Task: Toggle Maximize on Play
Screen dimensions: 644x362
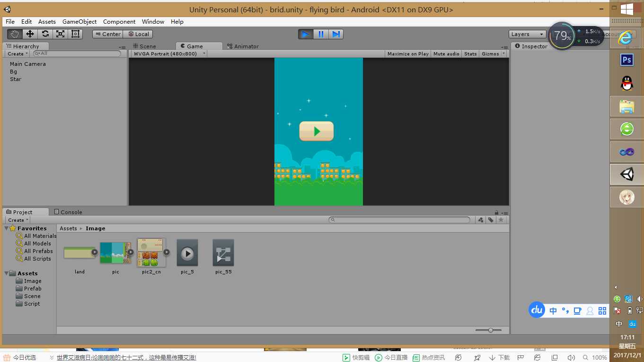Action: [x=408, y=54]
